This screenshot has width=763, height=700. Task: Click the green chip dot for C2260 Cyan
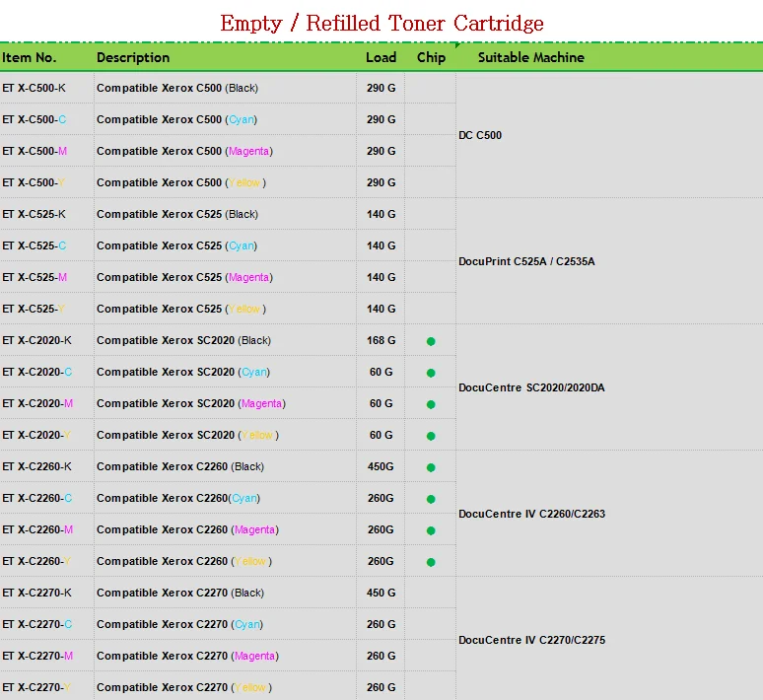coord(431,499)
